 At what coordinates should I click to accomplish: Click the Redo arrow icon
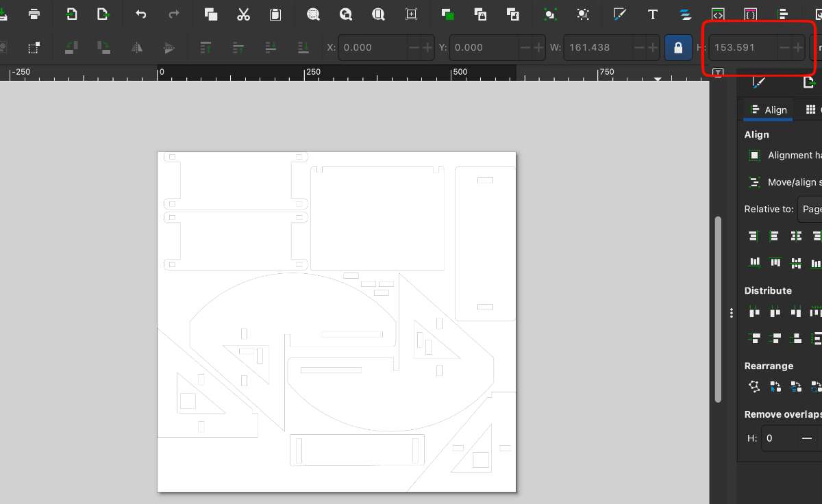(x=174, y=14)
